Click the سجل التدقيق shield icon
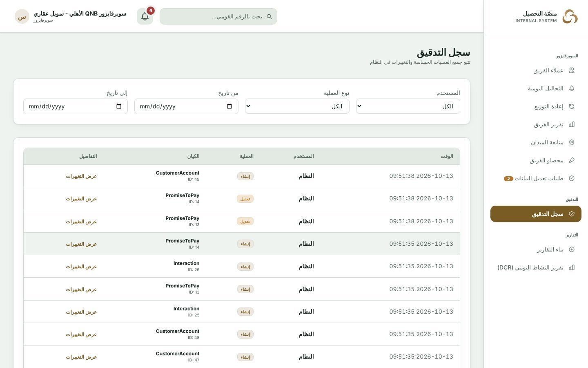This screenshot has height=368, width=588. point(572,214)
